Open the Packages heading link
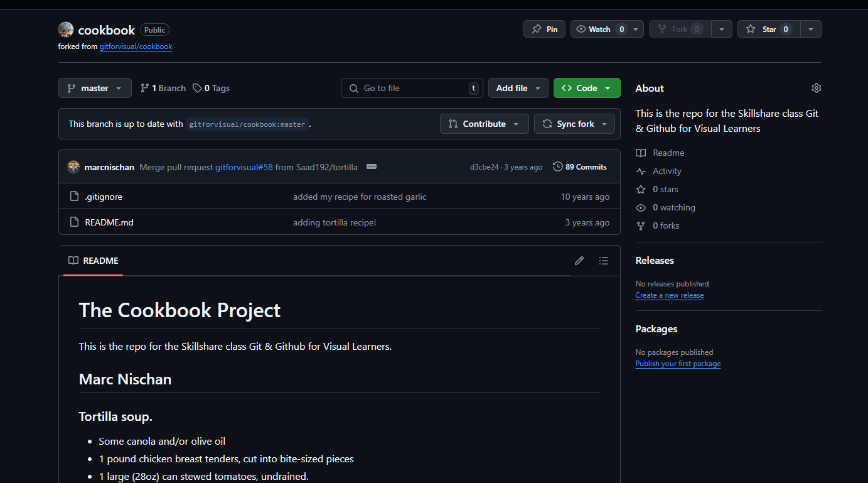Image resolution: width=868 pixels, height=483 pixels. pos(656,329)
